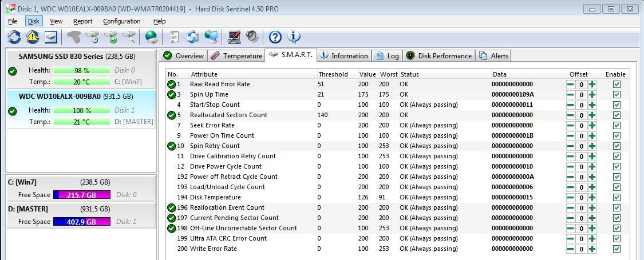The image size is (644, 260).
Task: Open the File menu
Action: pos(13,21)
